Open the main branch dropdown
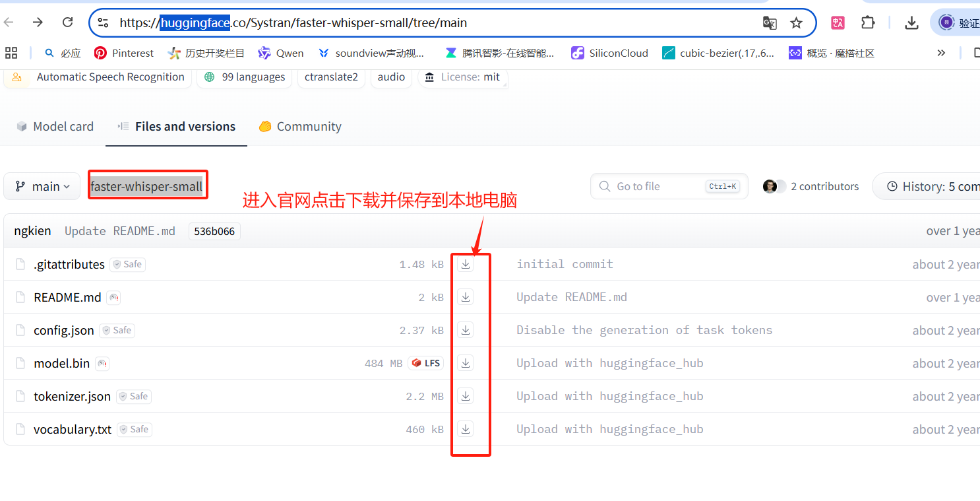Image resolution: width=980 pixels, height=501 pixels. pos(42,187)
